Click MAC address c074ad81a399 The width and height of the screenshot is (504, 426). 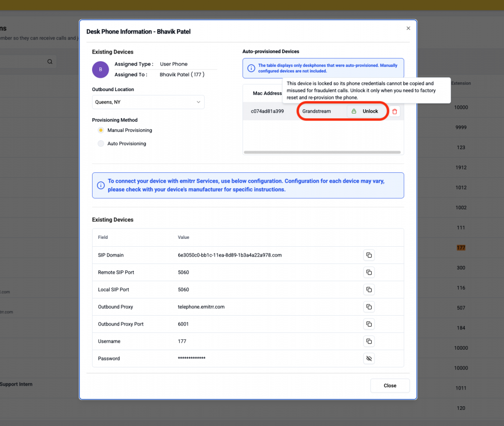(267, 111)
